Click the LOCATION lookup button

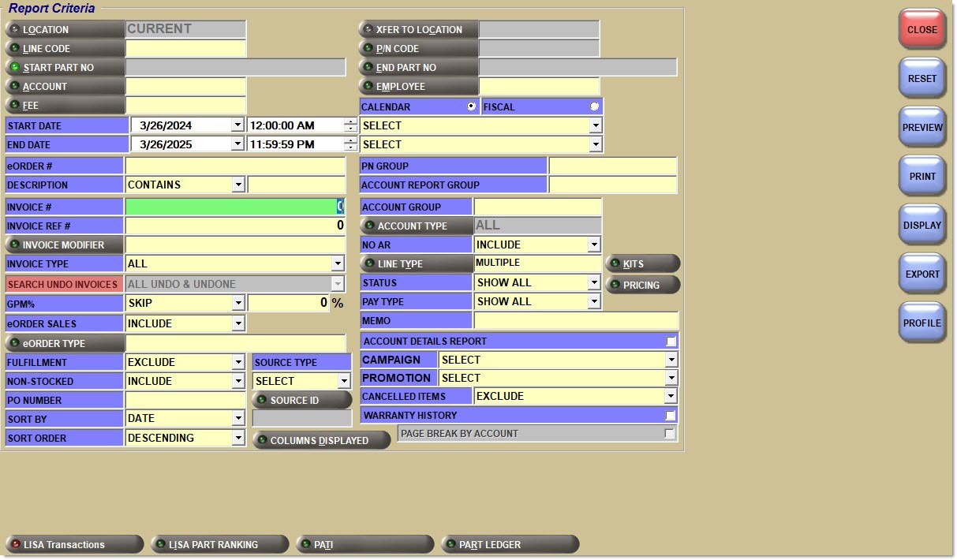(x=65, y=30)
